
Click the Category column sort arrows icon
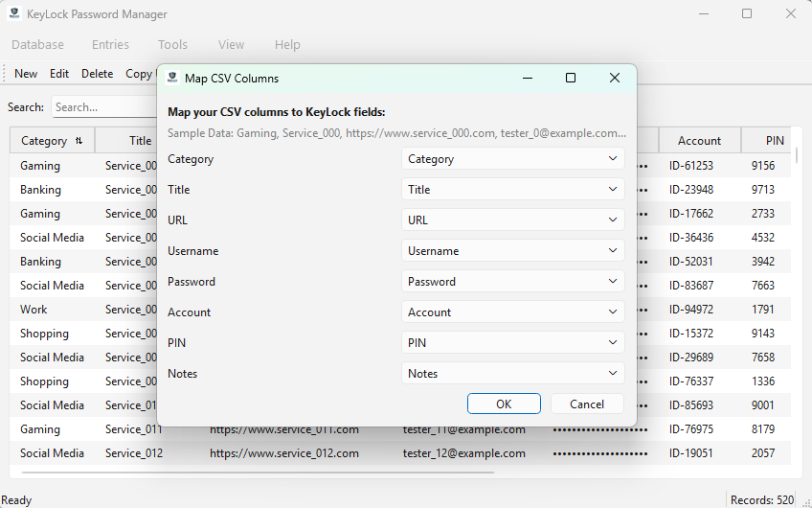tap(79, 141)
